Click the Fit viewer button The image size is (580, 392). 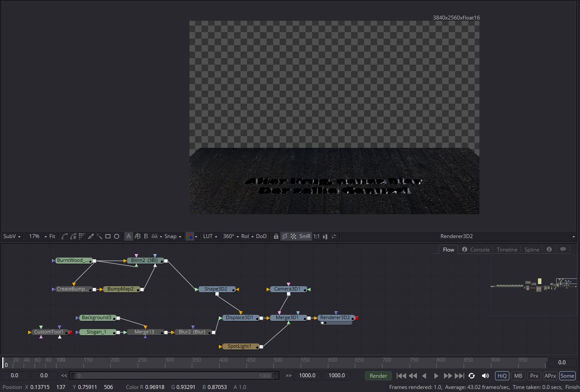(52, 236)
